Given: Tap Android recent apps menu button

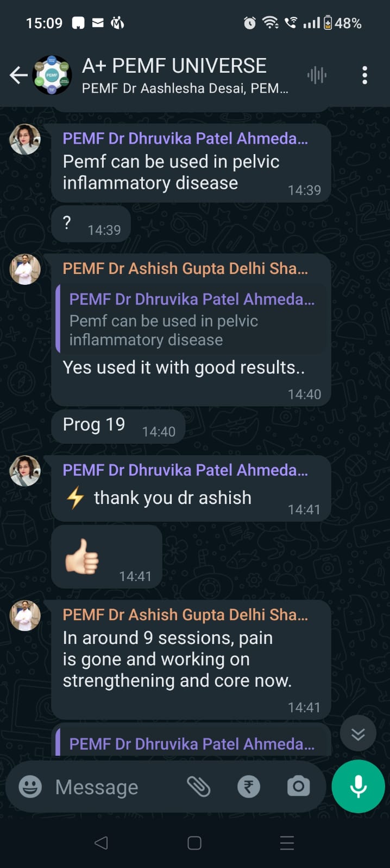Looking at the screenshot, I should (x=287, y=843).
